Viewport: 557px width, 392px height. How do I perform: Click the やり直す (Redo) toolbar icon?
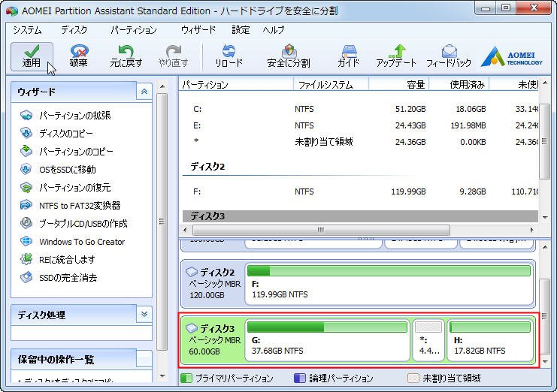pyautogui.click(x=174, y=56)
